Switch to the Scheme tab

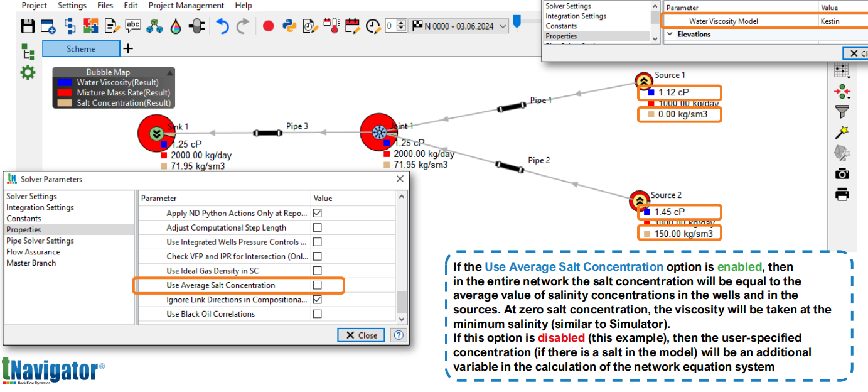pos(81,48)
